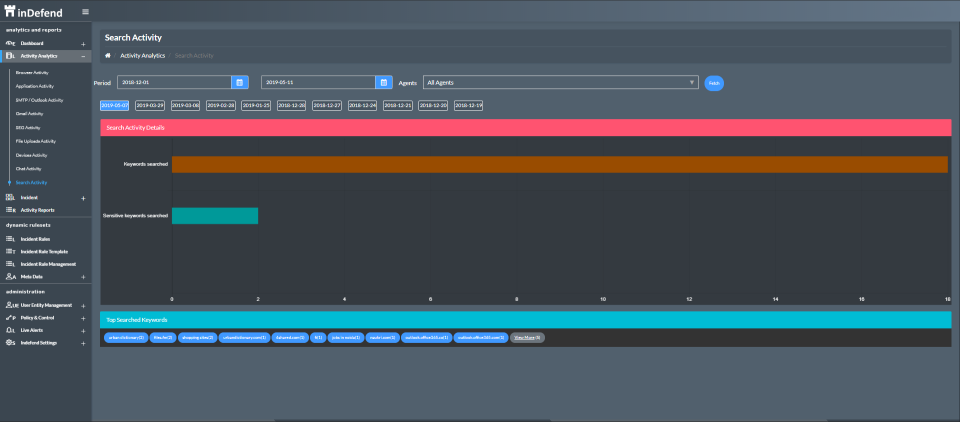Screen dimensions: 960x422
Task: Select the 2019-03-29 date chip
Action: click(x=150, y=105)
